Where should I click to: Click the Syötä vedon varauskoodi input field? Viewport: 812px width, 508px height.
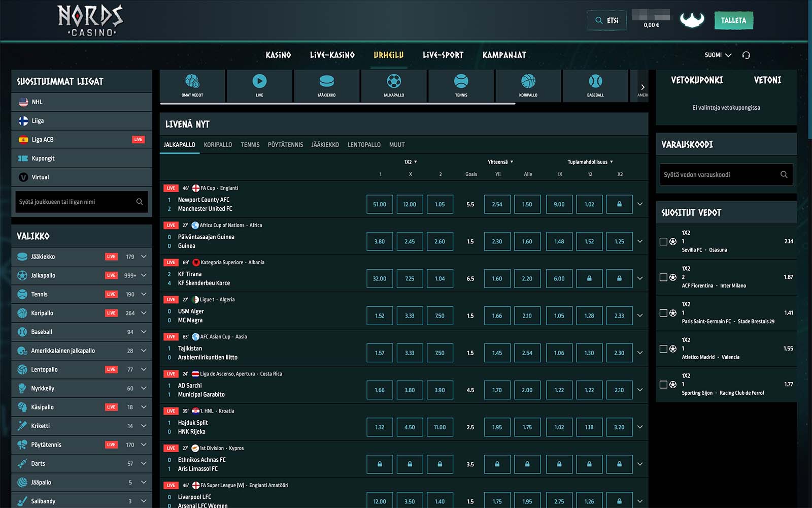click(720, 175)
